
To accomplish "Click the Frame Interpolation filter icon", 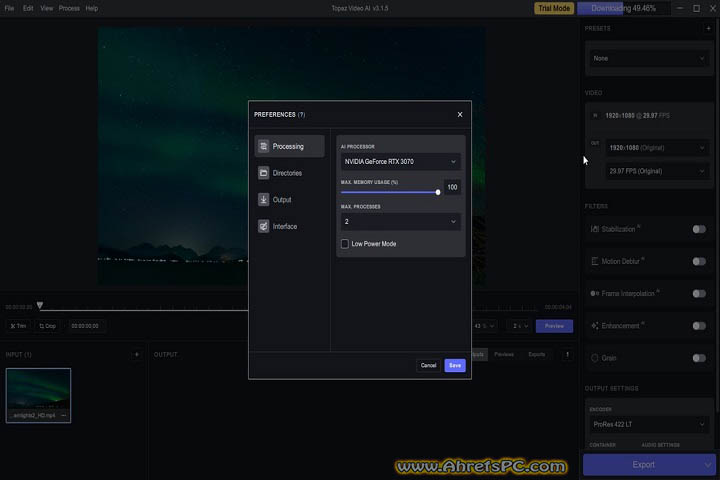I will [595, 293].
